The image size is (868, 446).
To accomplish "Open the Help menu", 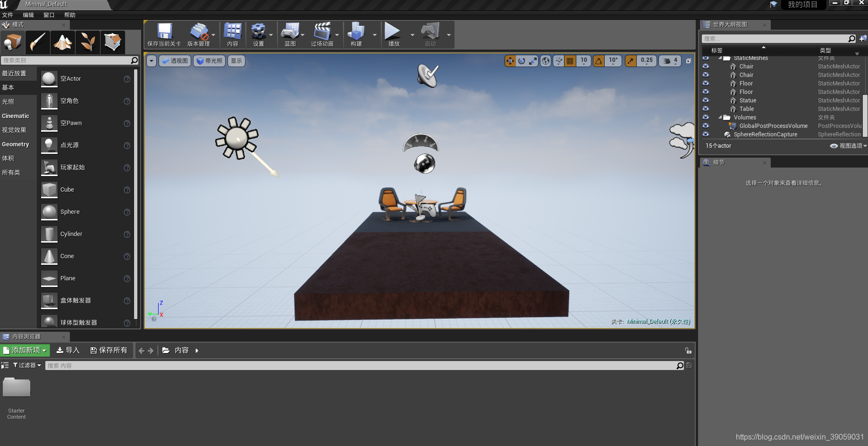I will point(70,15).
